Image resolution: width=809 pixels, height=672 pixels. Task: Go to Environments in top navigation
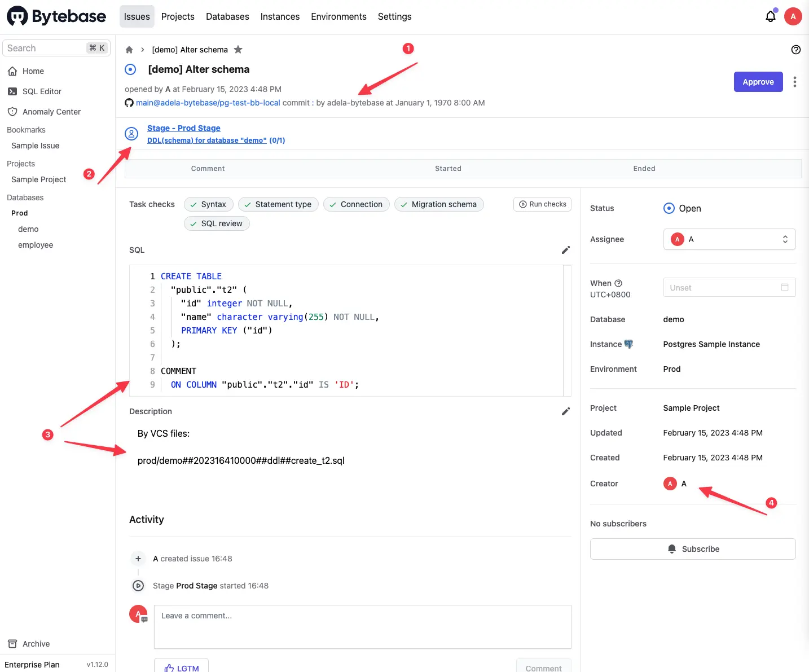point(338,17)
